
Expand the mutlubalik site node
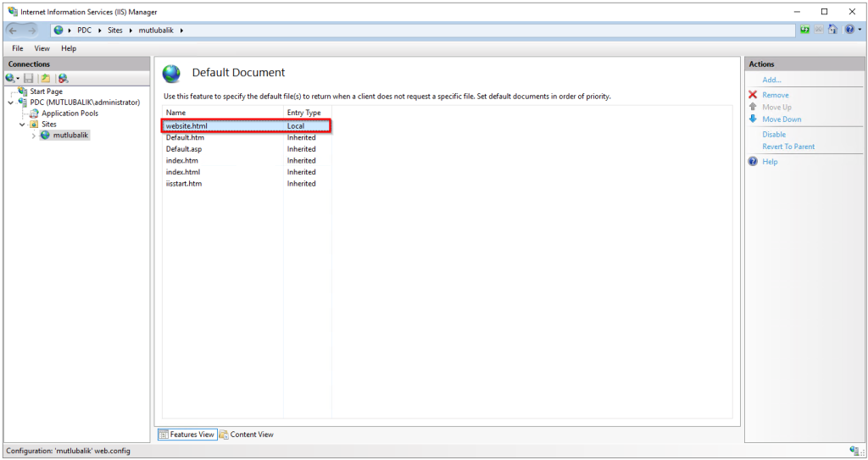(x=34, y=136)
